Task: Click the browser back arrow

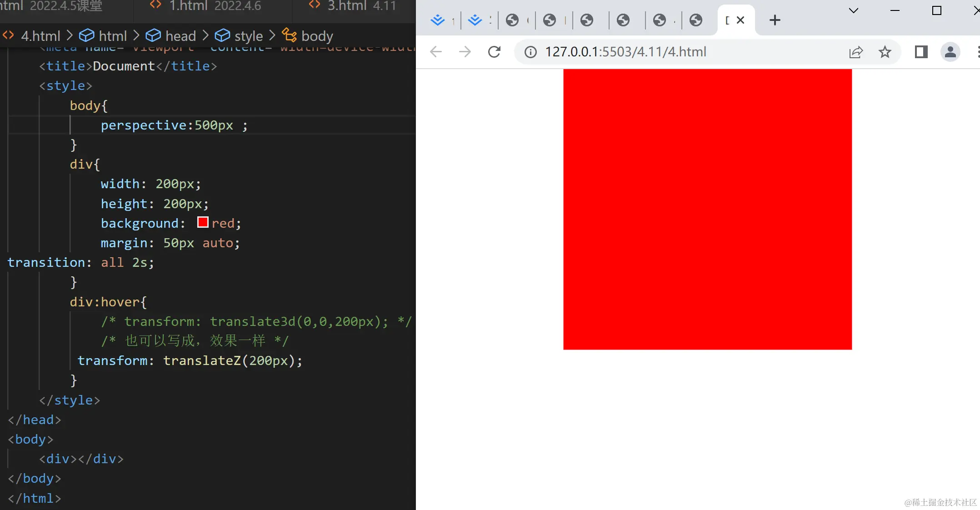Action: click(435, 52)
